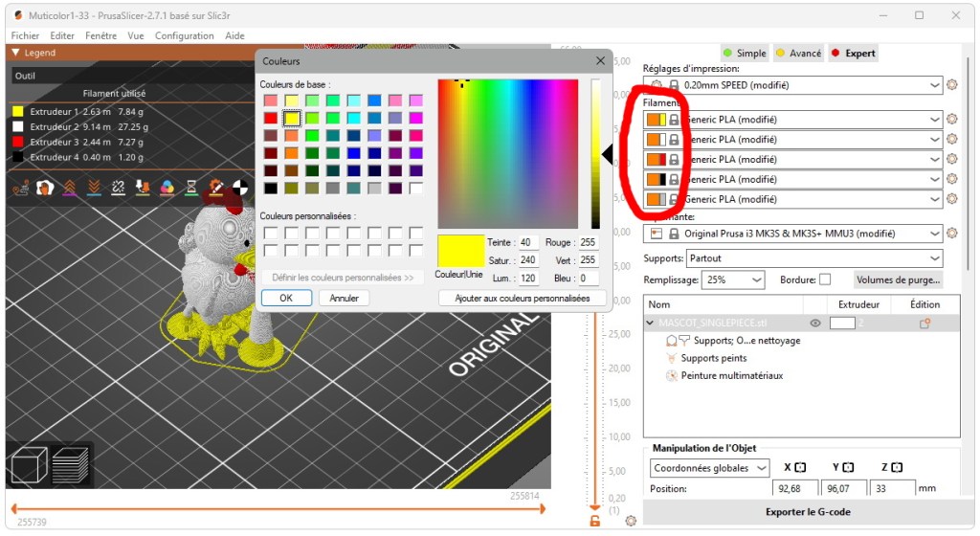The height and width of the screenshot is (536, 980).
Task: Expand the Remplissage 25% dropdown
Action: [x=733, y=279]
